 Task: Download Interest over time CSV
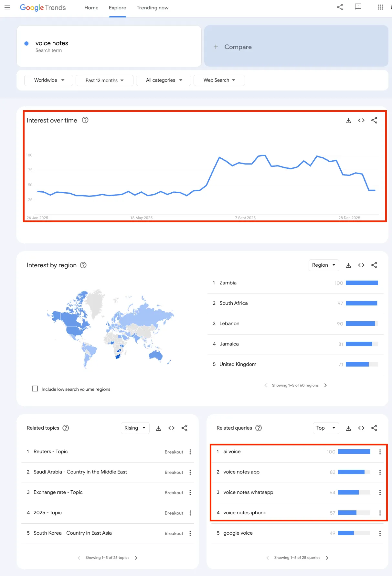click(x=348, y=120)
